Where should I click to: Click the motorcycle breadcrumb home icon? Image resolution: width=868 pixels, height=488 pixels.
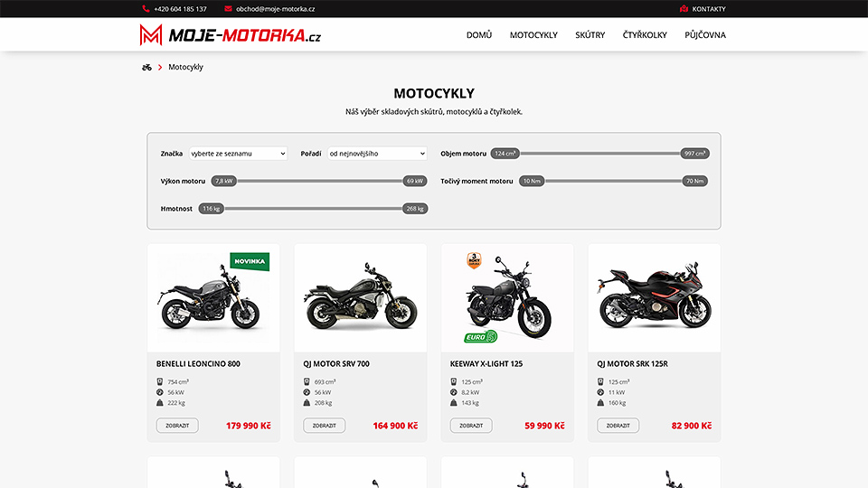(x=146, y=67)
